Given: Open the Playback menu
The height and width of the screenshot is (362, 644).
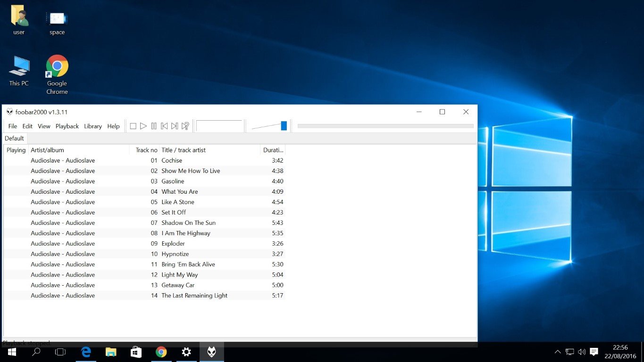Looking at the screenshot, I should (x=67, y=126).
